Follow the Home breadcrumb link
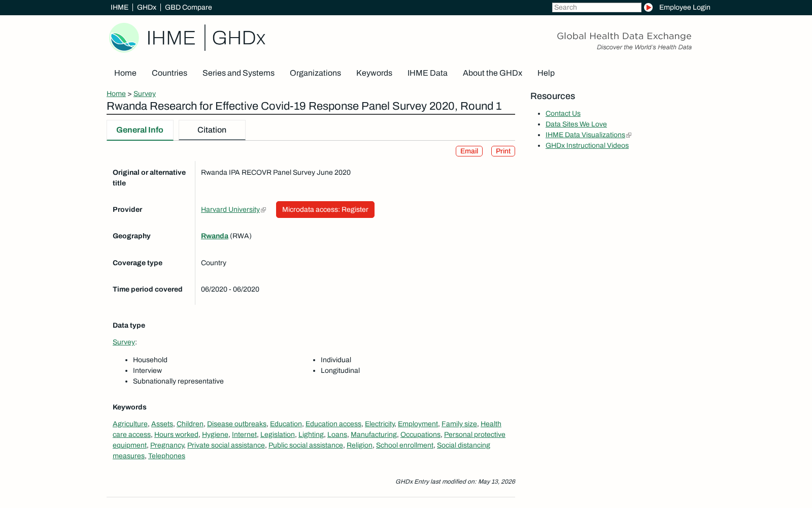This screenshot has width=812, height=508. (x=116, y=94)
